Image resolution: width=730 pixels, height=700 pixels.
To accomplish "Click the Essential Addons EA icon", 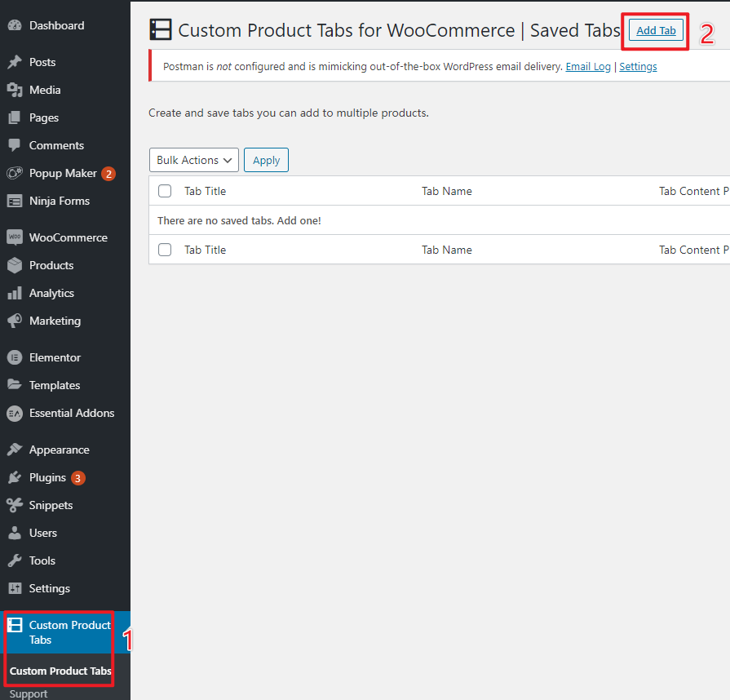I will coord(15,413).
